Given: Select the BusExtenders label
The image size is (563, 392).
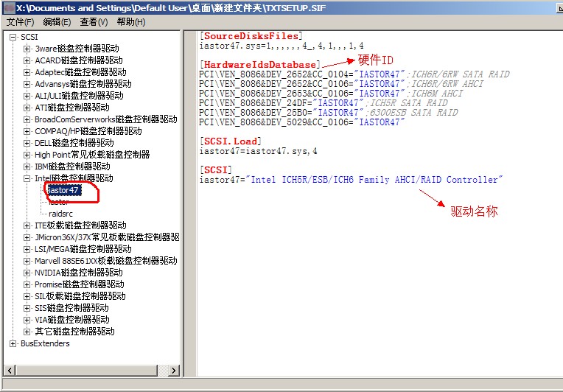Looking at the screenshot, I should coord(45,343).
